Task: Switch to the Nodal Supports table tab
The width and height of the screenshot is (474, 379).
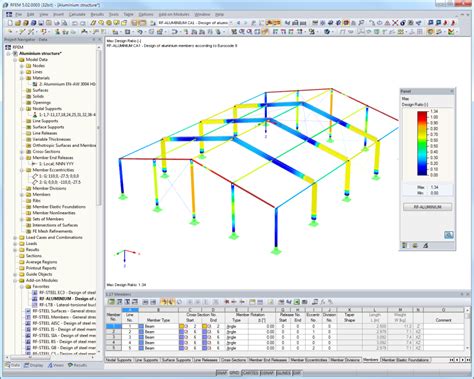Action: click(119, 360)
